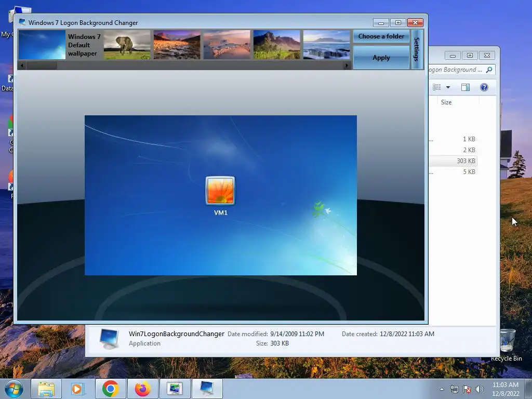Screen dimensions: 532x399
Task: Choose the ocean waterfall wallpaper thumbnail
Action: pyautogui.click(x=326, y=45)
